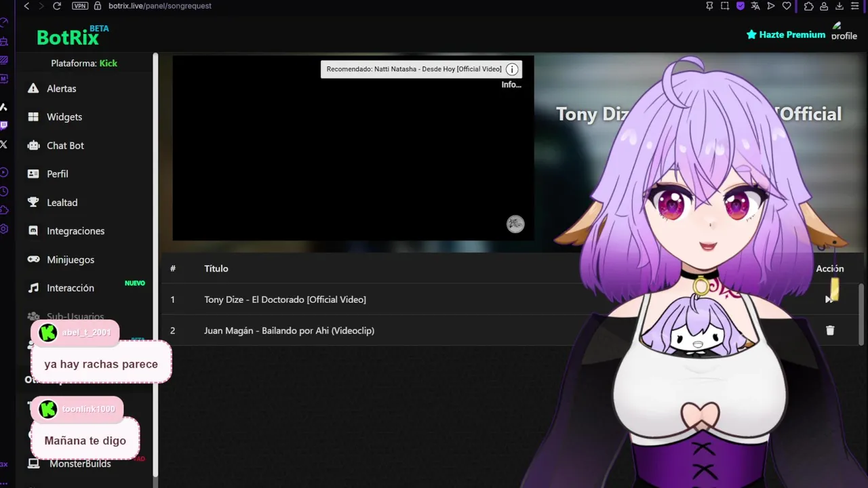The height and width of the screenshot is (488, 868).
Task: Skip the Tony Dize song with next icon
Action: pos(829,300)
